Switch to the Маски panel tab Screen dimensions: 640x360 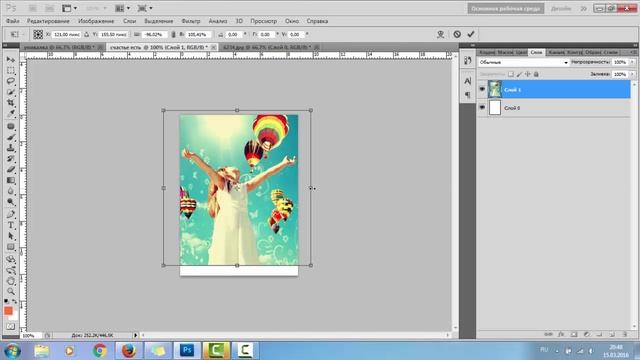[x=505, y=52]
